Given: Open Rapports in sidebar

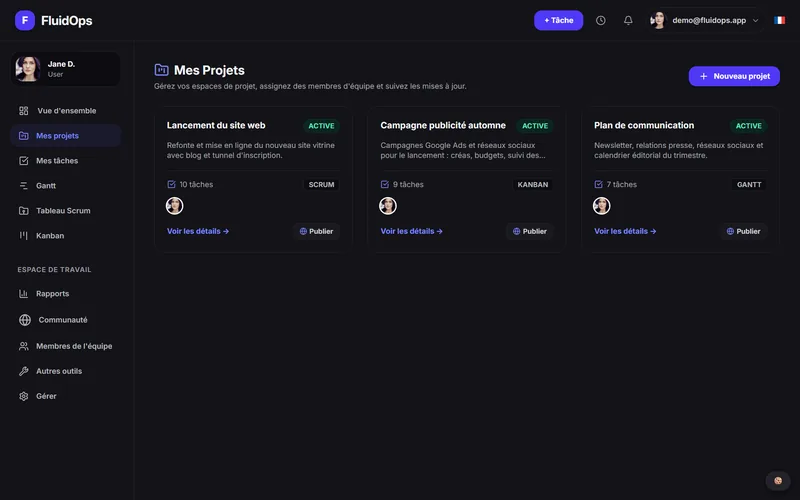Looking at the screenshot, I should pos(65,294).
